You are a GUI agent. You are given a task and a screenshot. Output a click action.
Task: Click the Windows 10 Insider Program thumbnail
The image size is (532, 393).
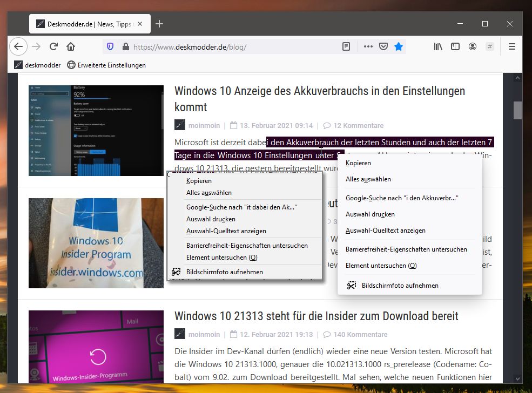coord(96,243)
